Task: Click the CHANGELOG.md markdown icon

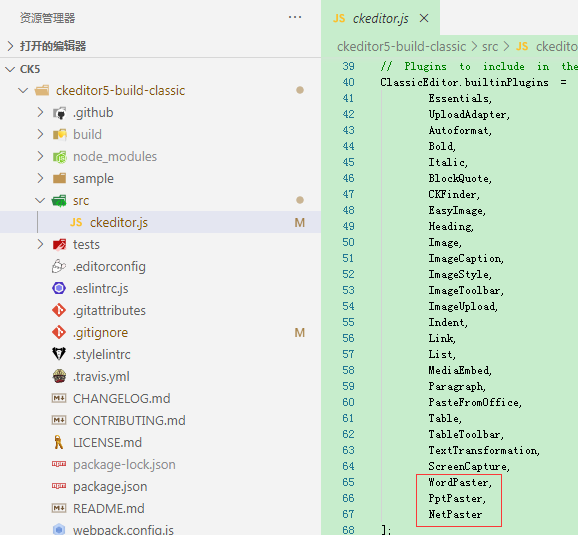Action: (59, 398)
